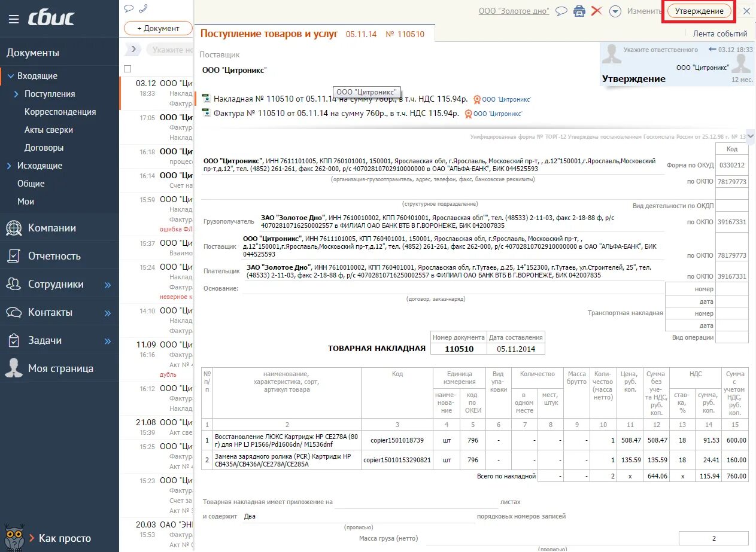Expand the Исходящие section
This screenshot has width=756, height=552.
coord(9,166)
